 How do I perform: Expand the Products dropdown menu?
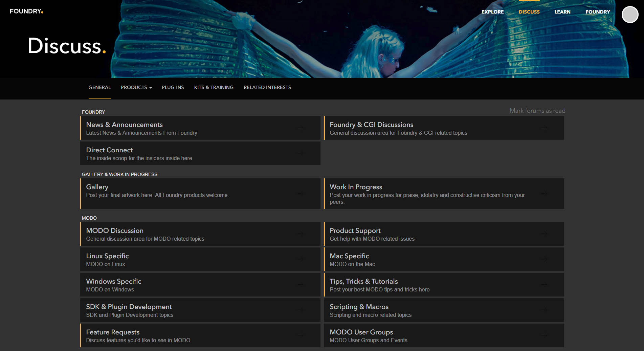tap(136, 87)
